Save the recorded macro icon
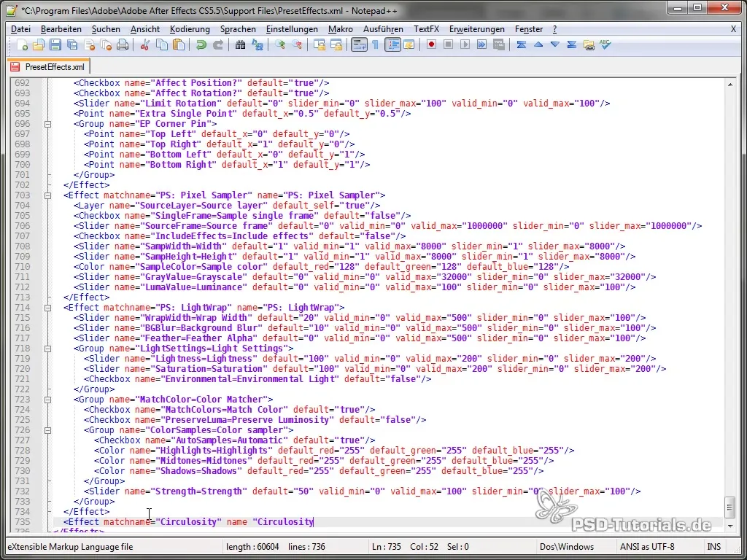 click(499, 45)
